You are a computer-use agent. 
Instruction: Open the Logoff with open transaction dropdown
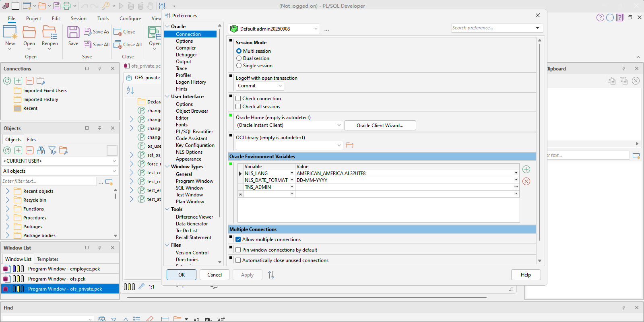(260, 86)
